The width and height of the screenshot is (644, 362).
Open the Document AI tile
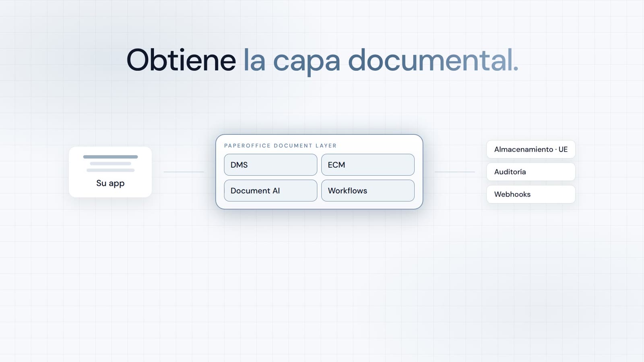click(270, 191)
